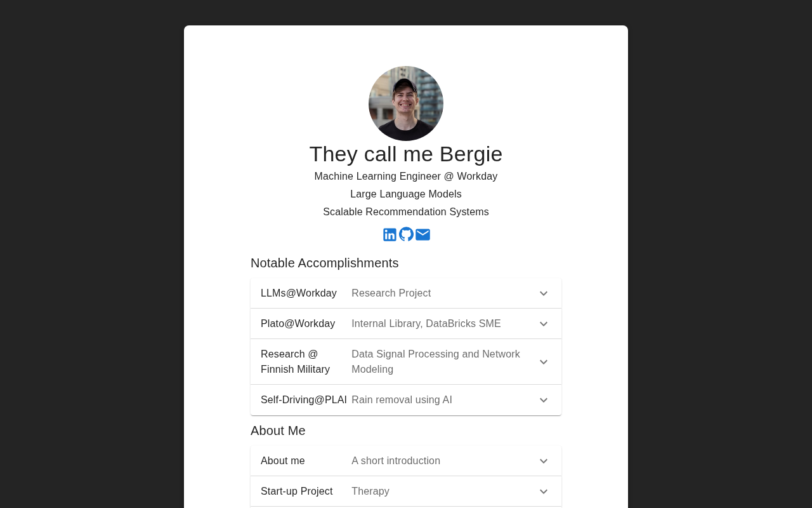The width and height of the screenshot is (812, 508).
Task: Expand the About me chevron
Action: click(544, 461)
